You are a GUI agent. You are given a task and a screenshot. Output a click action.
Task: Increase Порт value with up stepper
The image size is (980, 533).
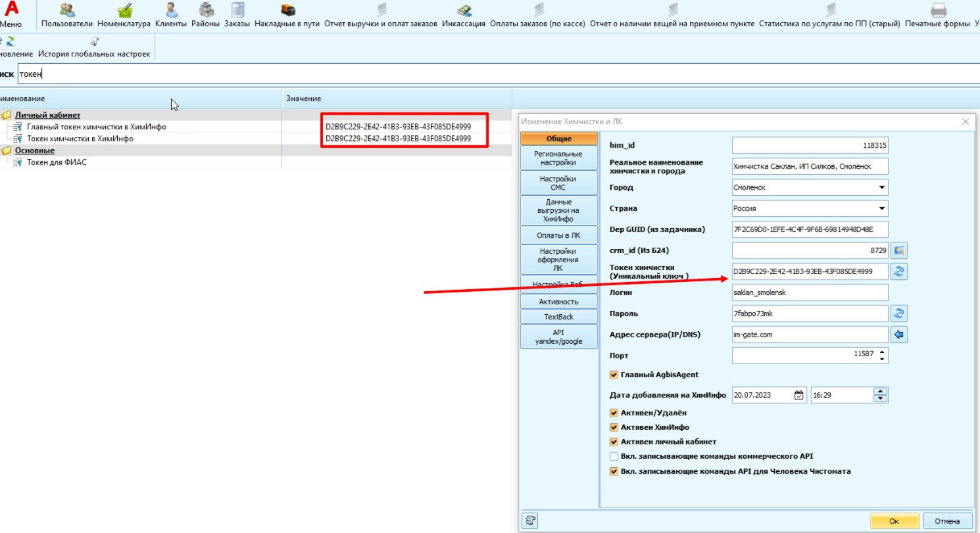point(882,352)
